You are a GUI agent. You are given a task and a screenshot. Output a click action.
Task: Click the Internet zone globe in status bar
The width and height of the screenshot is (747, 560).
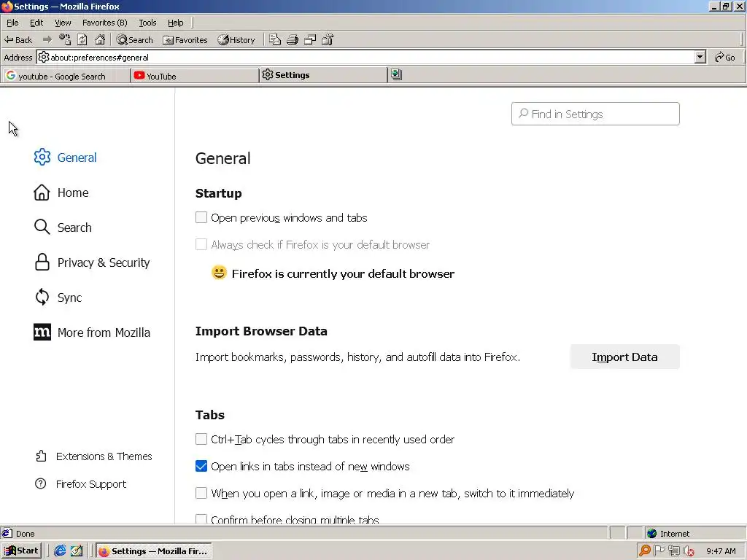pyautogui.click(x=651, y=533)
